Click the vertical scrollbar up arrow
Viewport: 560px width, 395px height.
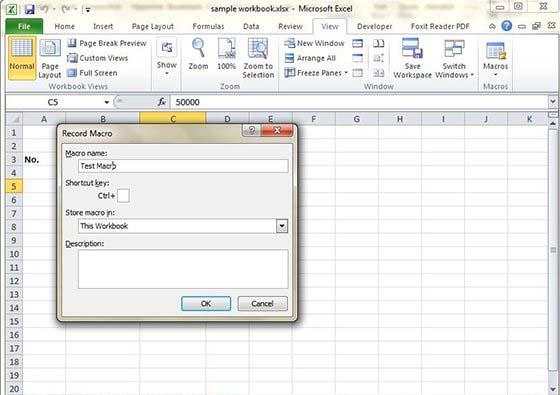(553, 123)
